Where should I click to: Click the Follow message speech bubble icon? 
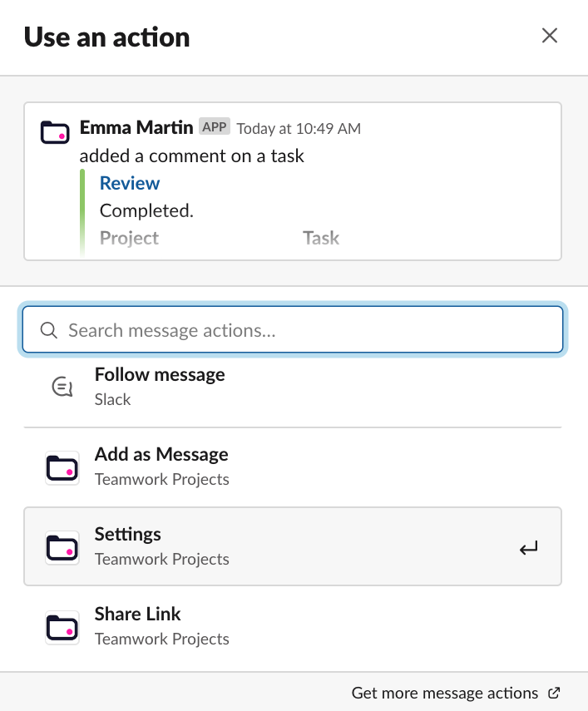pos(62,387)
